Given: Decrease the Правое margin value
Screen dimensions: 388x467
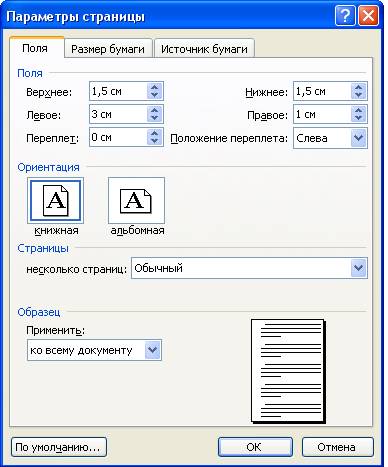Looking at the screenshot, I should pos(358,118).
